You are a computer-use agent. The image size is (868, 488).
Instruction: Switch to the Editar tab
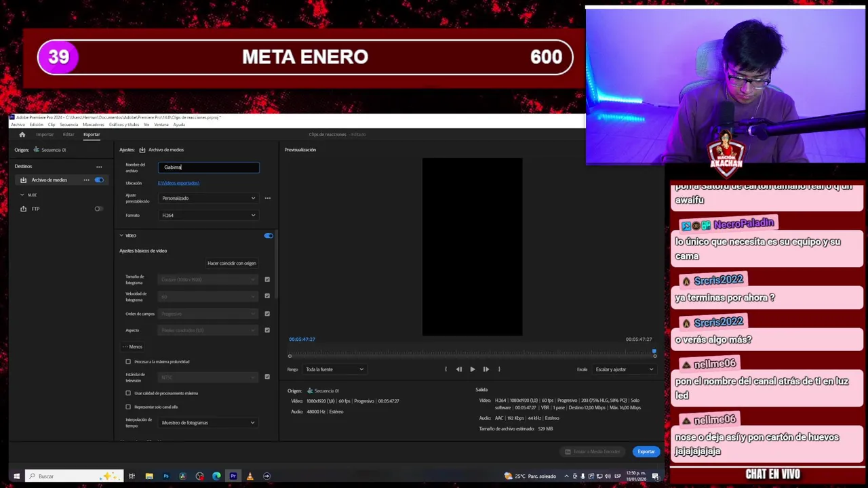68,134
